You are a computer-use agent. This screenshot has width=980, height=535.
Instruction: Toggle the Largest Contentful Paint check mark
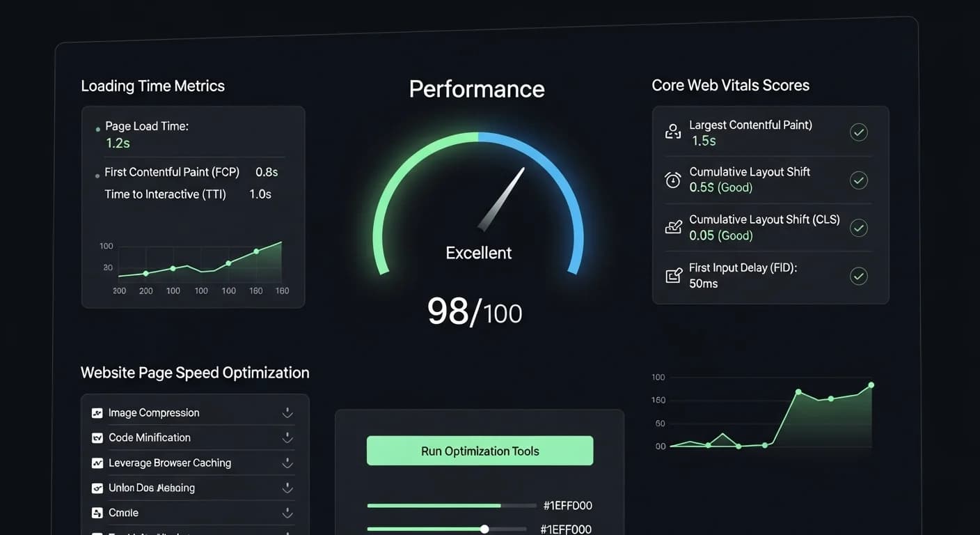(x=859, y=132)
